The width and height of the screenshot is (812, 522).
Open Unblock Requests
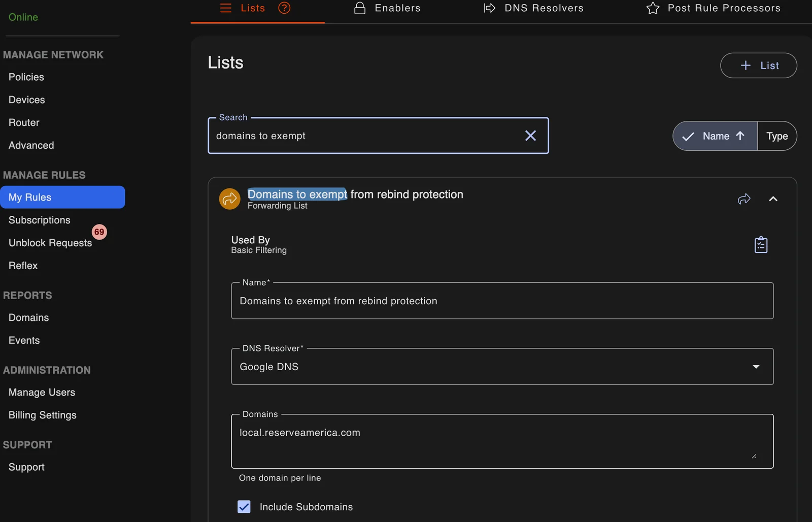[50, 243]
